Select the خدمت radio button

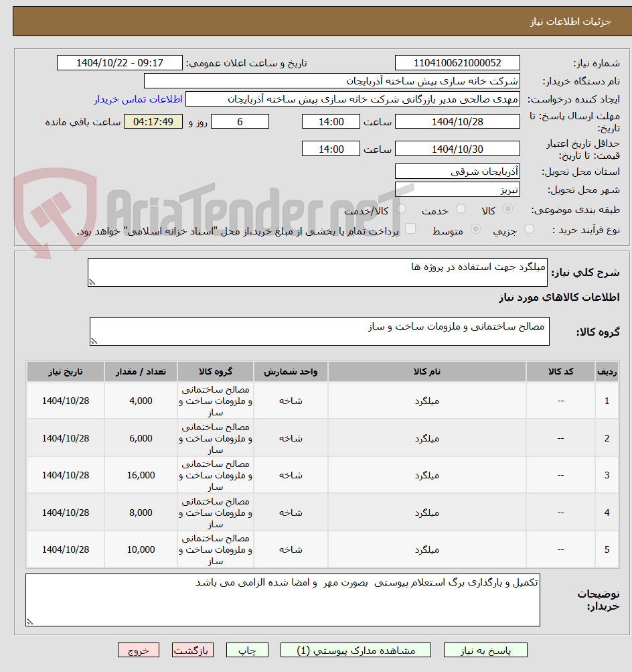(461, 209)
